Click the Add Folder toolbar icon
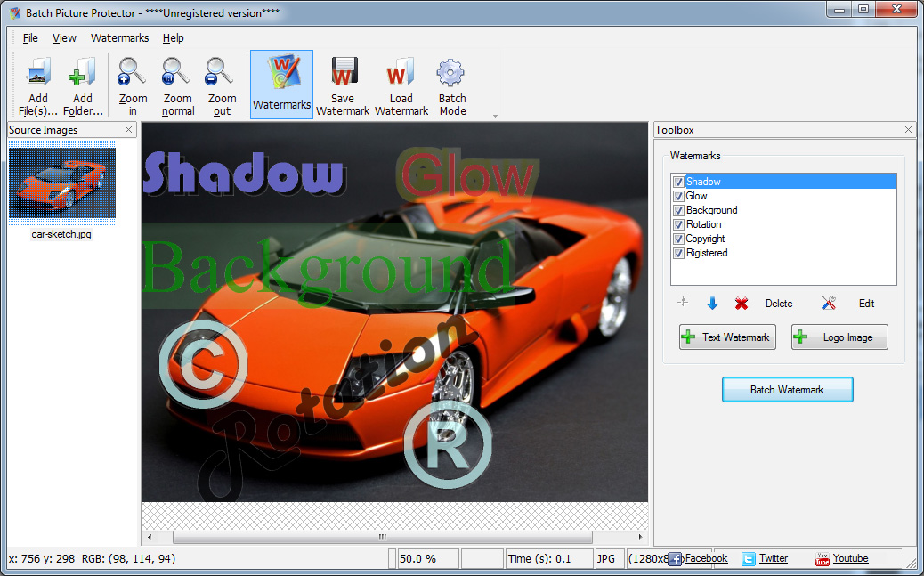The width and height of the screenshot is (924, 576). coord(83,73)
